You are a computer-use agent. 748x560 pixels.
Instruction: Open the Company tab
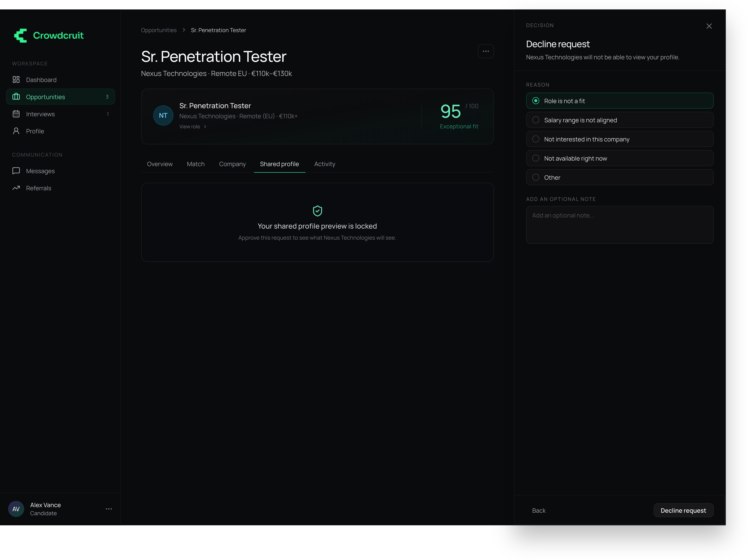coord(232,164)
